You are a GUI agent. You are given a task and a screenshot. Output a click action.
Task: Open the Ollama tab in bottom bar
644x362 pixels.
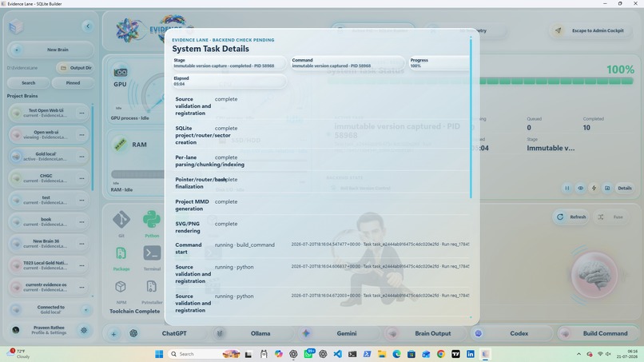click(253, 334)
